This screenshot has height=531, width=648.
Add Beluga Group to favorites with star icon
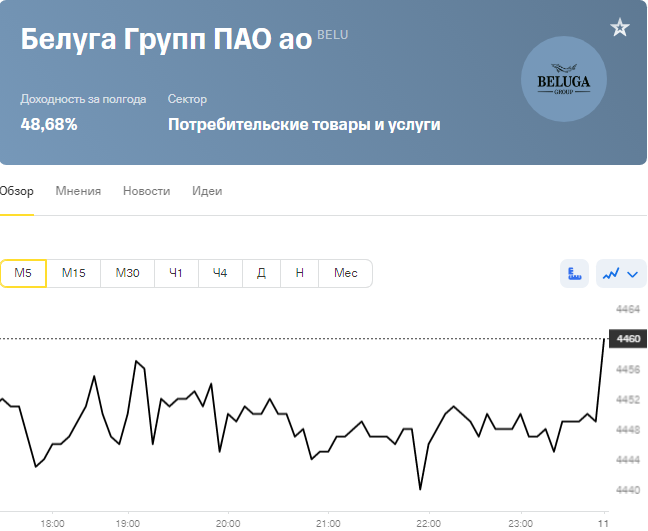pyautogui.click(x=619, y=28)
